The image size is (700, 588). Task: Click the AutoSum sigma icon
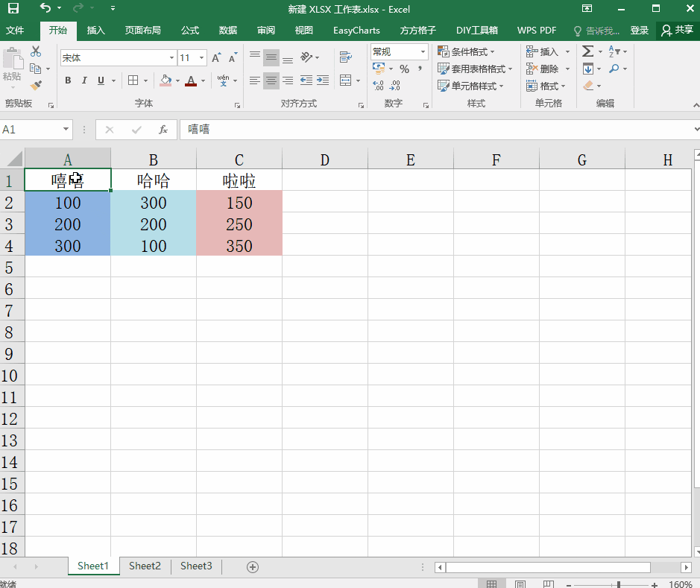pyautogui.click(x=587, y=51)
